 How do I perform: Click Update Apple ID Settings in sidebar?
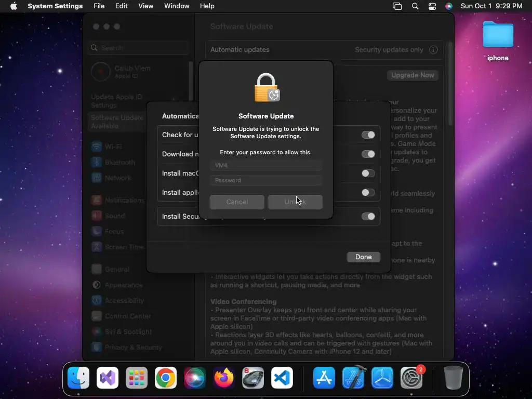pos(116,101)
